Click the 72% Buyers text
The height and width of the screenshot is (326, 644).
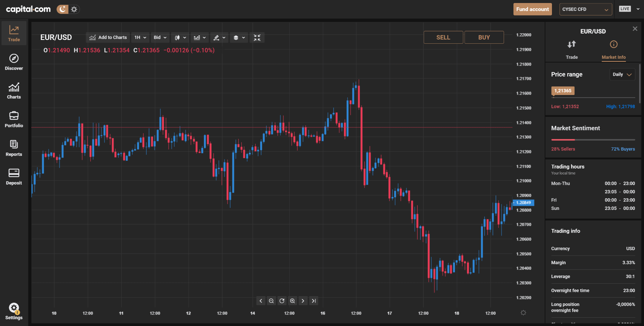coord(623,149)
